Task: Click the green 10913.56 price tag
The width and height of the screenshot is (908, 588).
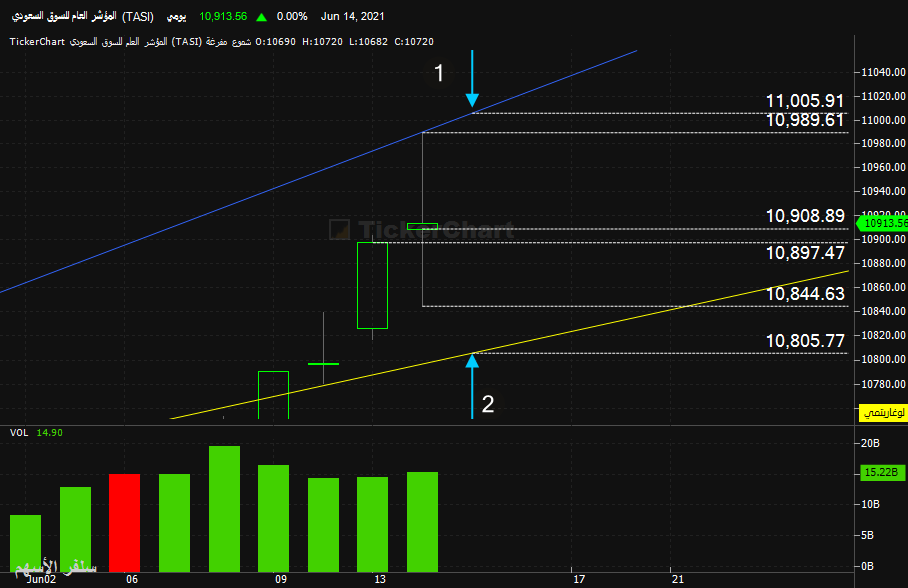Action: 883,223
